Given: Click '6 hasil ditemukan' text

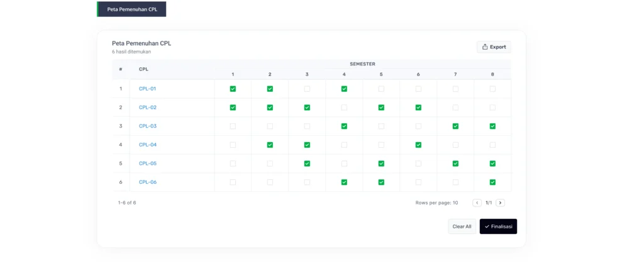Looking at the screenshot, I should [131, 52].
